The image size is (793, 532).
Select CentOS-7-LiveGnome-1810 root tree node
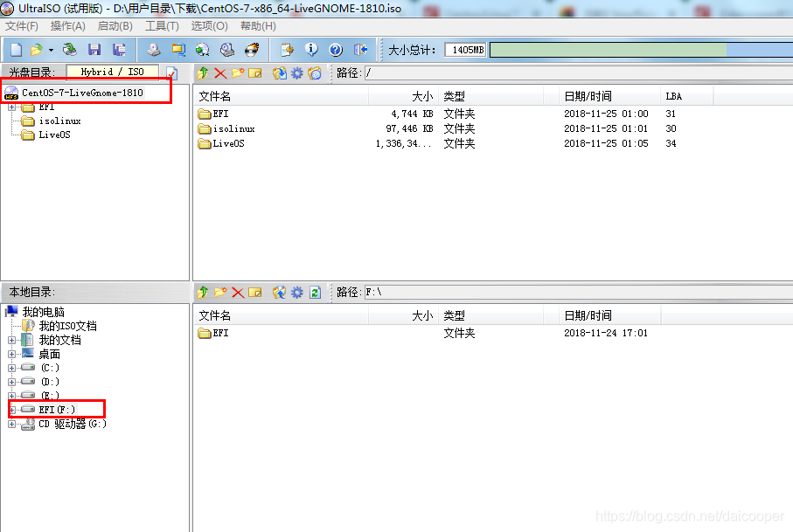point(82,93)
